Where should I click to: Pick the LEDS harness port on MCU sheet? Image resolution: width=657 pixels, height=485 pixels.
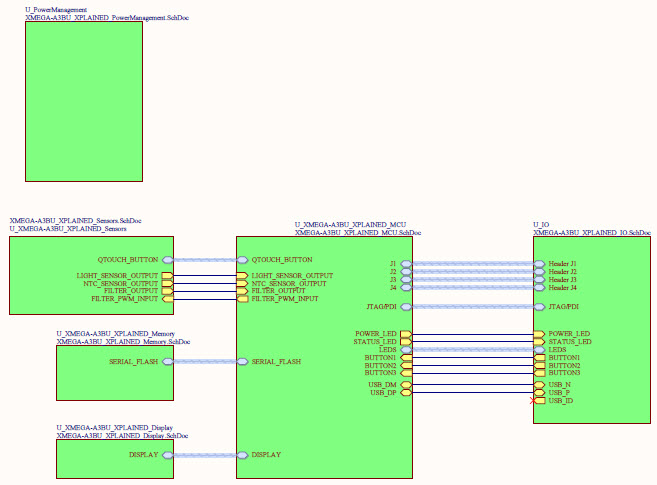click(x=406, y=350)
